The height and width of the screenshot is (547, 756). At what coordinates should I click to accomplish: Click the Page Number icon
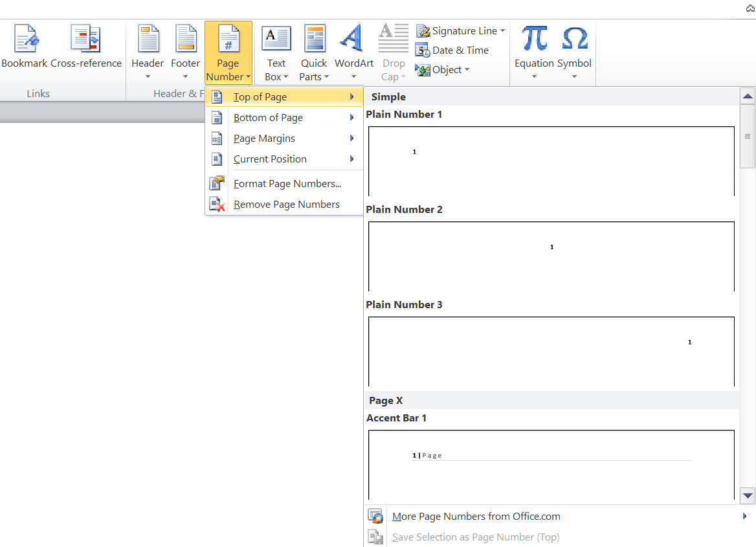228,38
